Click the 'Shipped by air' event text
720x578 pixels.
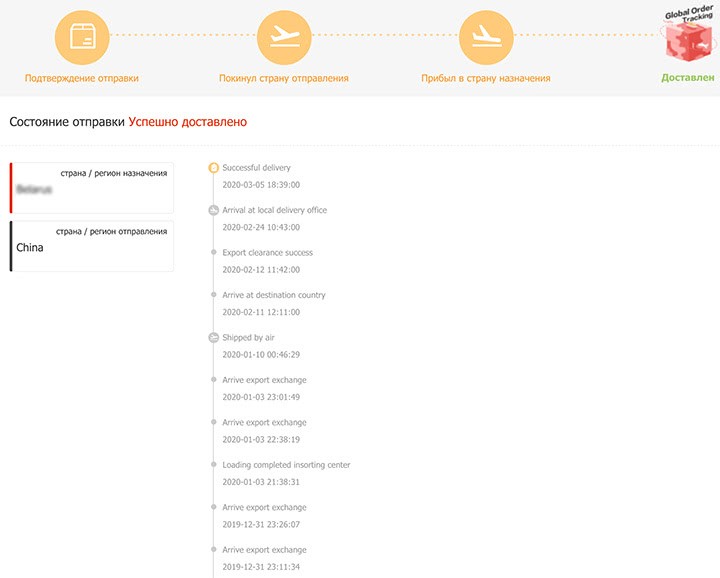(x=248, y=337)
